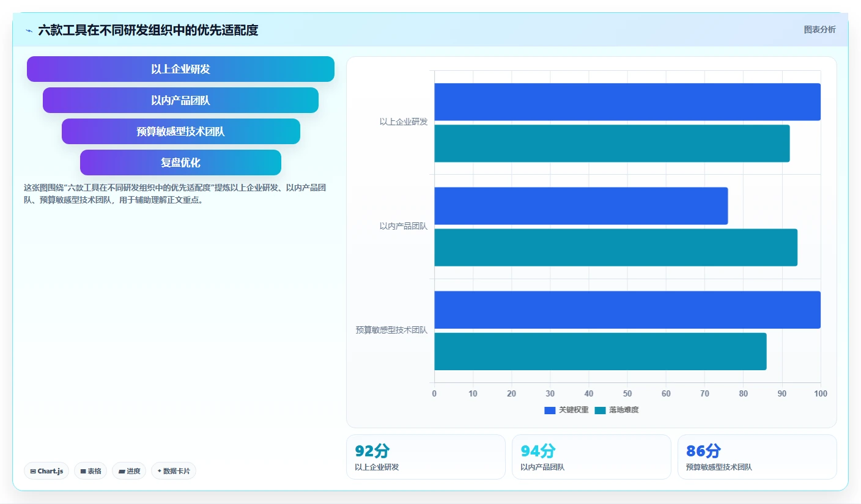Screen dimensions: 861x504
Task: Click the description paragraph starting 这张图围绕
Action: point(176,194)
